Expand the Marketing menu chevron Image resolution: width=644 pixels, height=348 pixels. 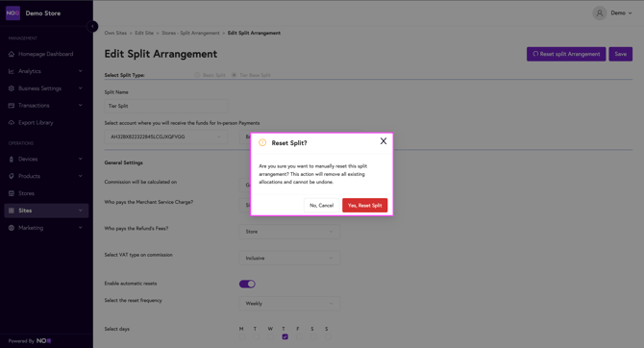(80, 227)
